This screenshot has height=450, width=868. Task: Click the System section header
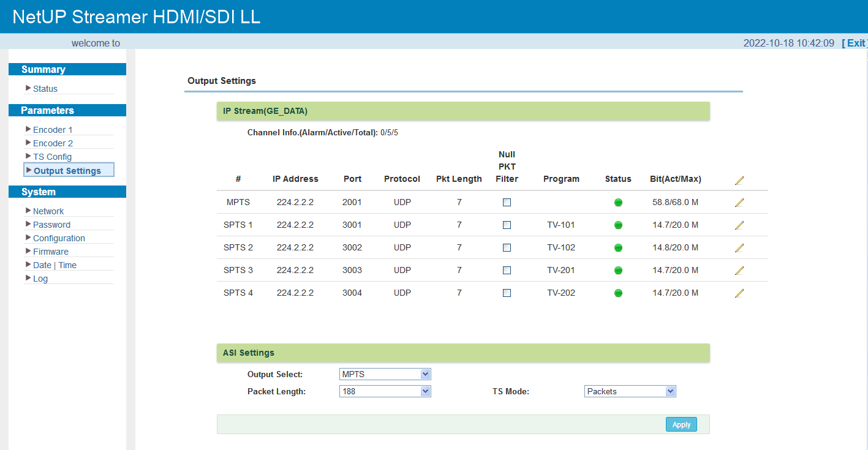[x=67, y=192]
